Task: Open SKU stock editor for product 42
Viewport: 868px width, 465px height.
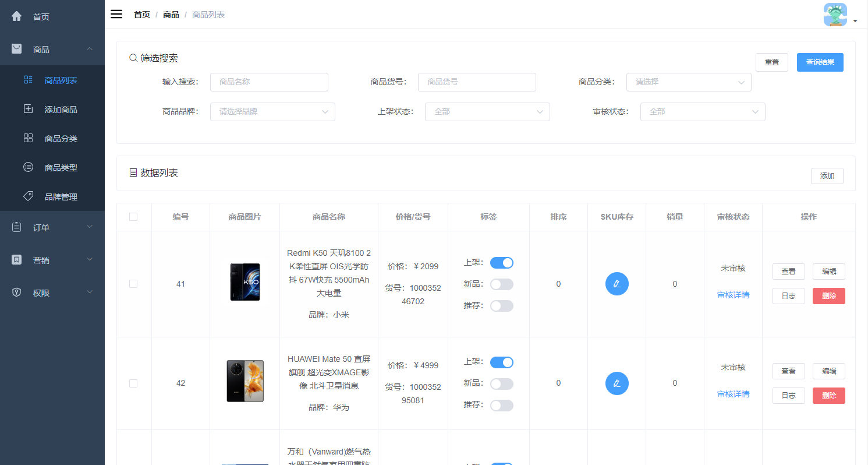Action: [617, 383]
